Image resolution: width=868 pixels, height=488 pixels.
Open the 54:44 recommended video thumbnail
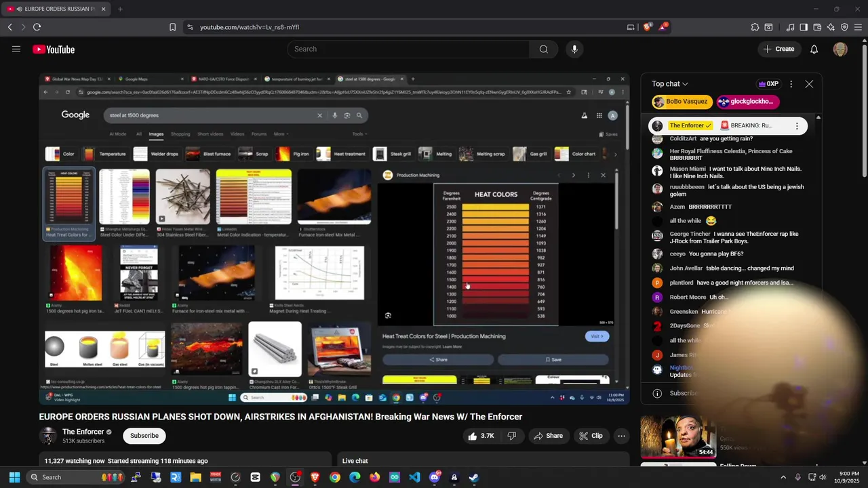678,437
